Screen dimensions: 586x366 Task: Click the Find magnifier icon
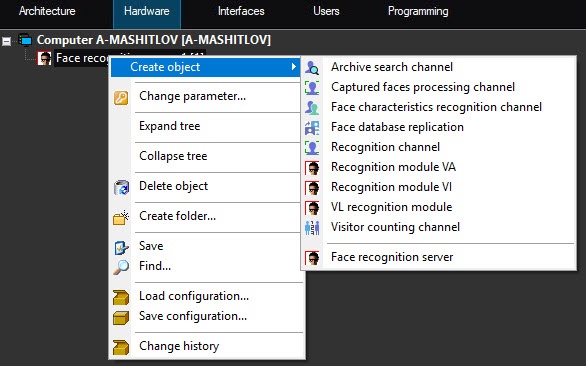[x=121, y=267]
